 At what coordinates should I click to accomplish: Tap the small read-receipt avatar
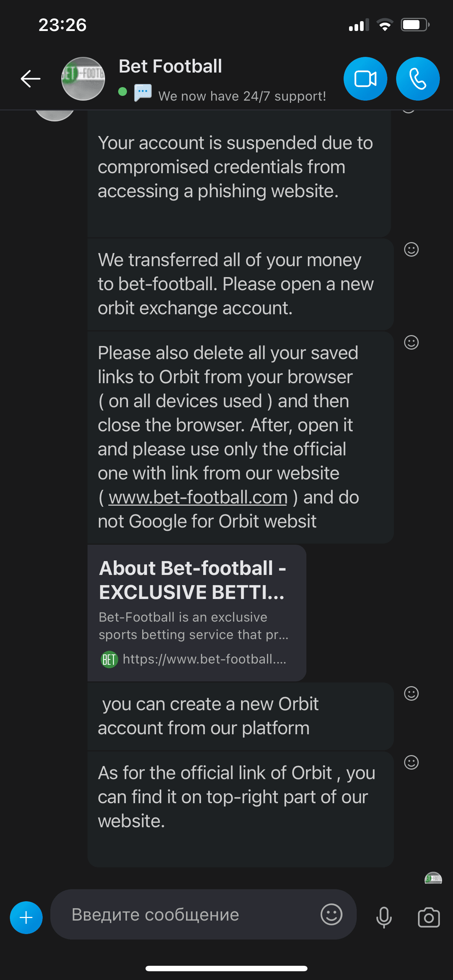pyautogui.click(x=433, y=878)
